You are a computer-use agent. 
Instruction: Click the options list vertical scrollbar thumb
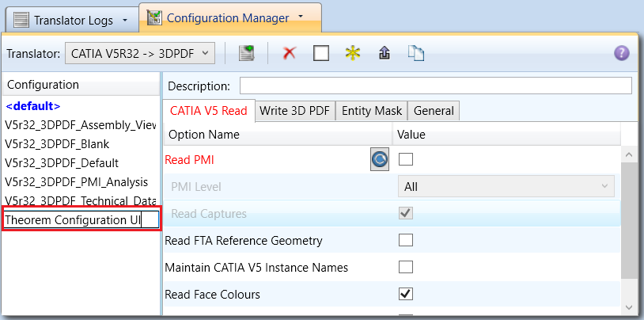coord(629,220)
